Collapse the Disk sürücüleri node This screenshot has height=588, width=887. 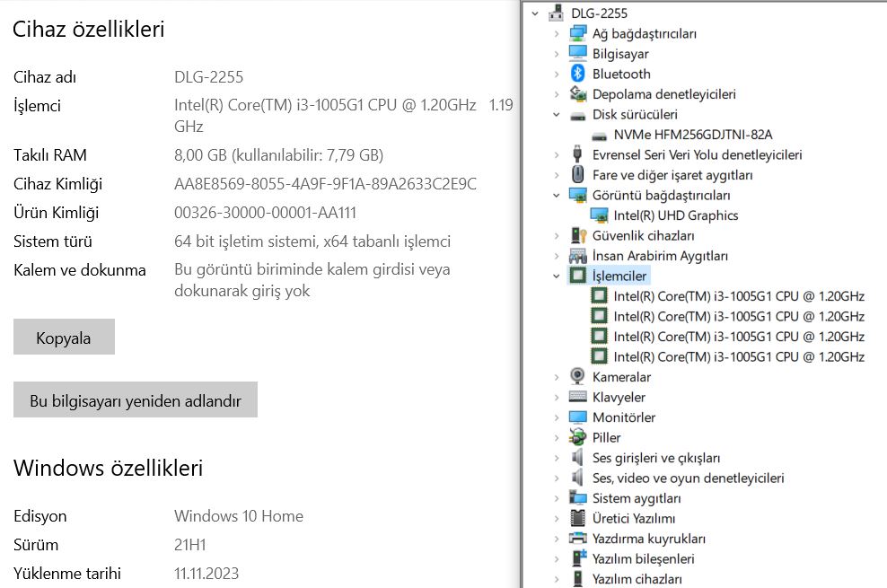click(x=557, y=114)
